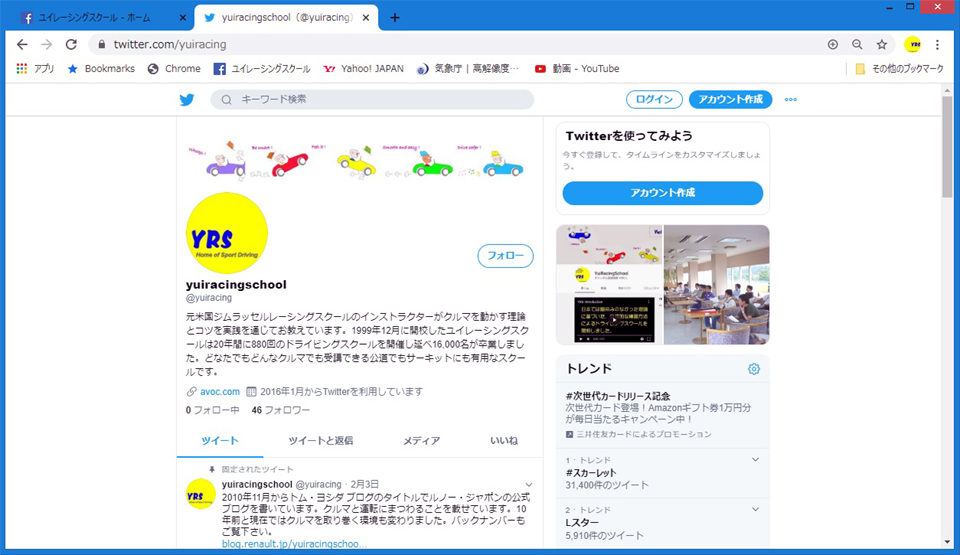Open the Apps shortcut in bookmarks bar

pos(36,69)
